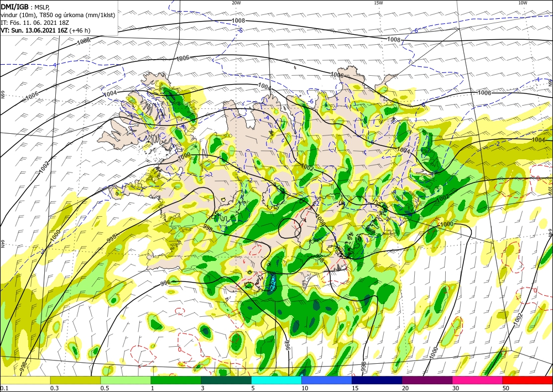Click the "IT: Fös. 11. 06. 2021 18Z" line
The height and width of the screenshot is (392, 553).
point(35,23)
